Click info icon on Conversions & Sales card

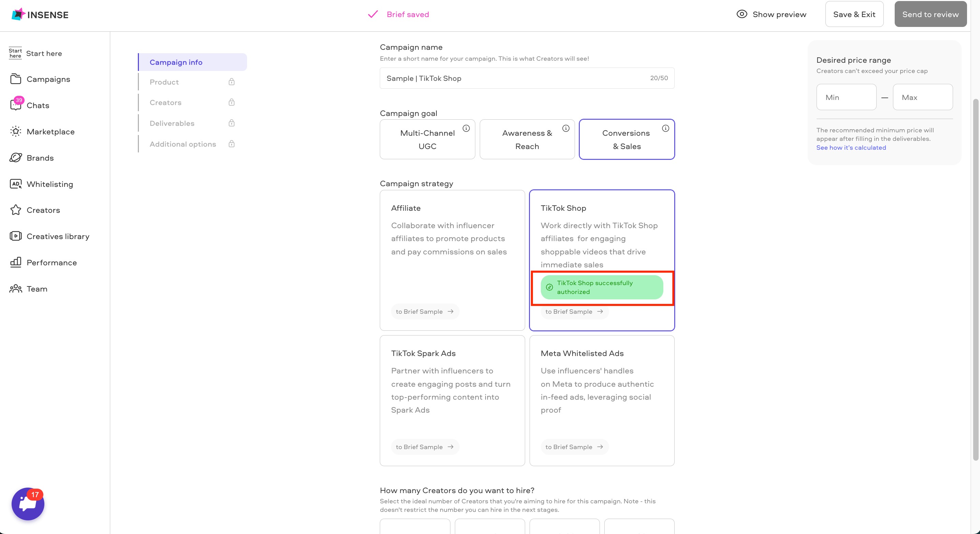click(665, 128)
